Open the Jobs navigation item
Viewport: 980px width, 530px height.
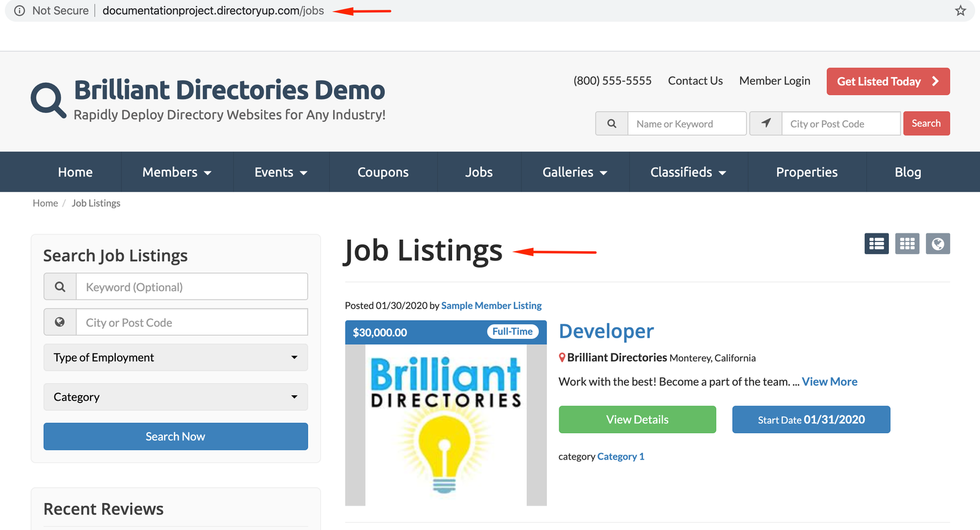(x=479, y=172)
